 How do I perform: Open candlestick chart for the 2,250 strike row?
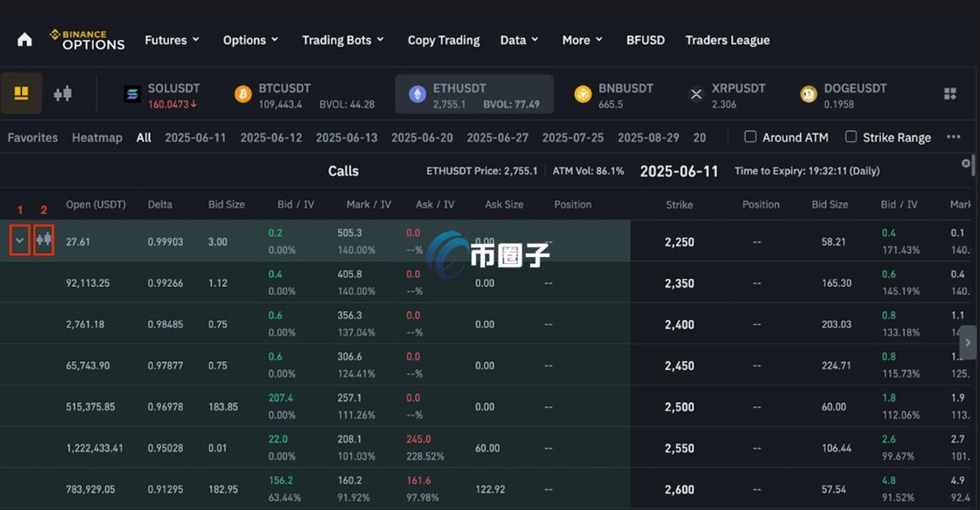click(x=44, y=240)
